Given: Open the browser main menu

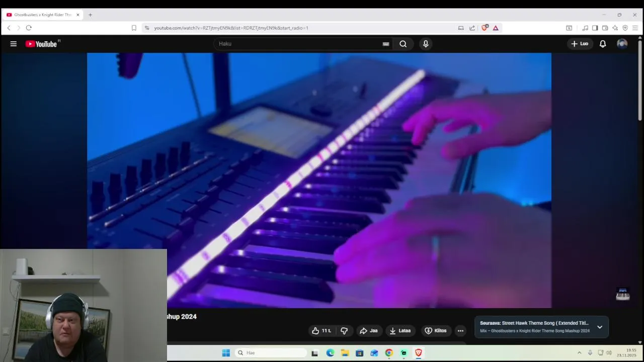Looking at the screenshot, I should coord(635,28).
